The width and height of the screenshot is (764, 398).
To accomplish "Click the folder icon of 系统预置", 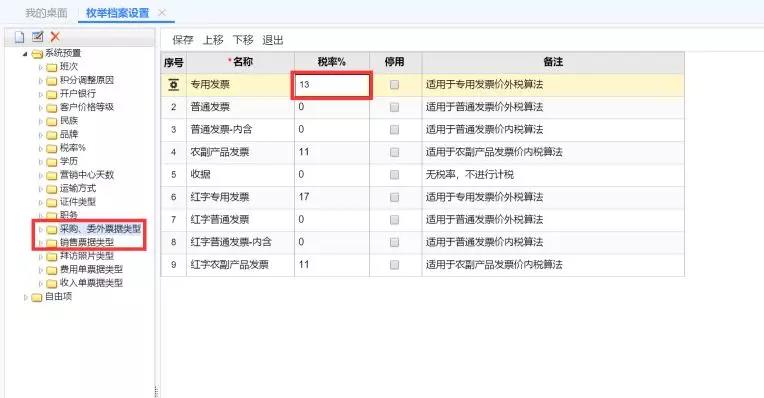I will (38, 54).
